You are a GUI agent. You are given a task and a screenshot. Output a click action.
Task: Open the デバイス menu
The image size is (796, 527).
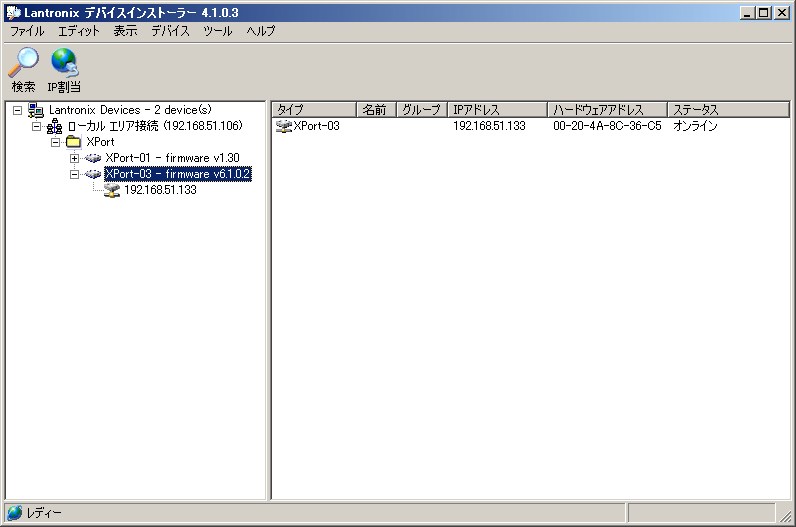pos(171,31)
